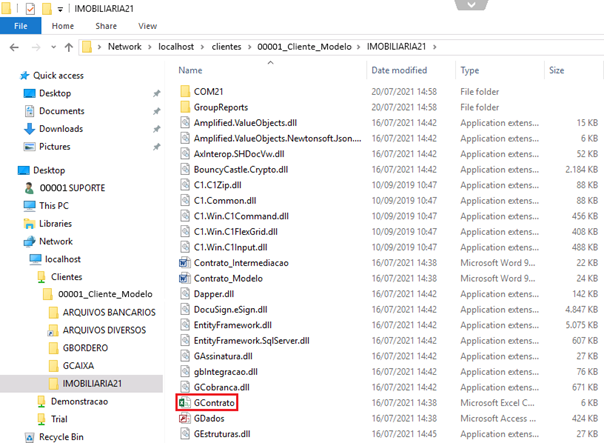Screen dimensions: 604x443
Task: Open the COM21 folder icon
Action: point(185,91)
